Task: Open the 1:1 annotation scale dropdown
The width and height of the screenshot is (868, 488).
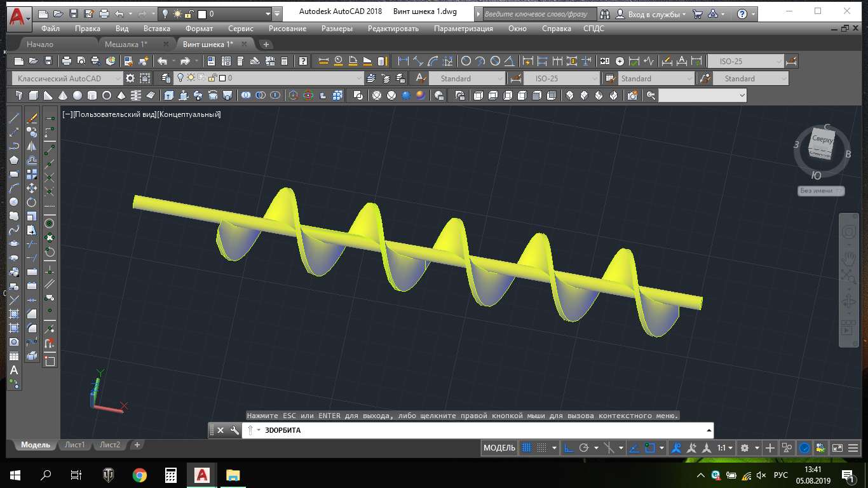Action: (x=725, y=448)
